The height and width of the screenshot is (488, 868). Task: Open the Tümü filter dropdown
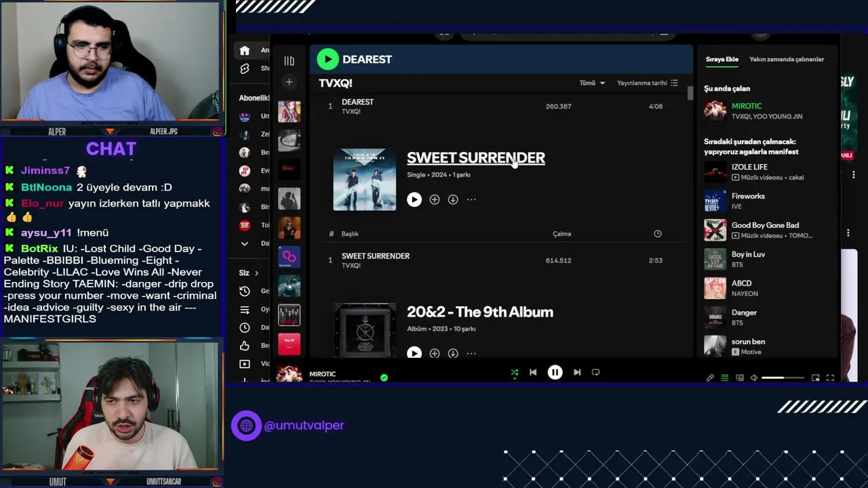pyautogui.click(x=592, y=83)
